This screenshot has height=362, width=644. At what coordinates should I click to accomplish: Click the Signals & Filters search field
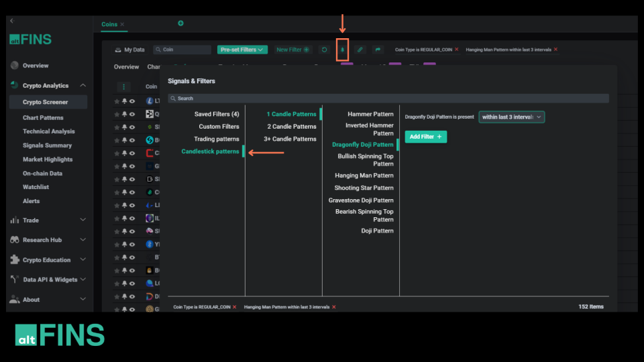[x=388, y=99]
